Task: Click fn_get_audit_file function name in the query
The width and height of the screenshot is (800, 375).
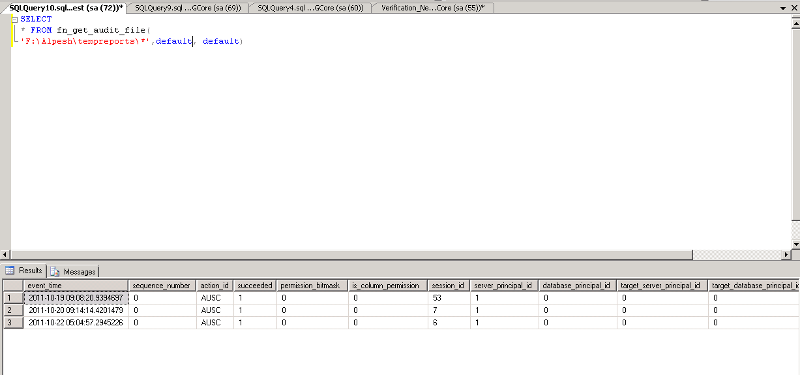Action: pos(102,30)
